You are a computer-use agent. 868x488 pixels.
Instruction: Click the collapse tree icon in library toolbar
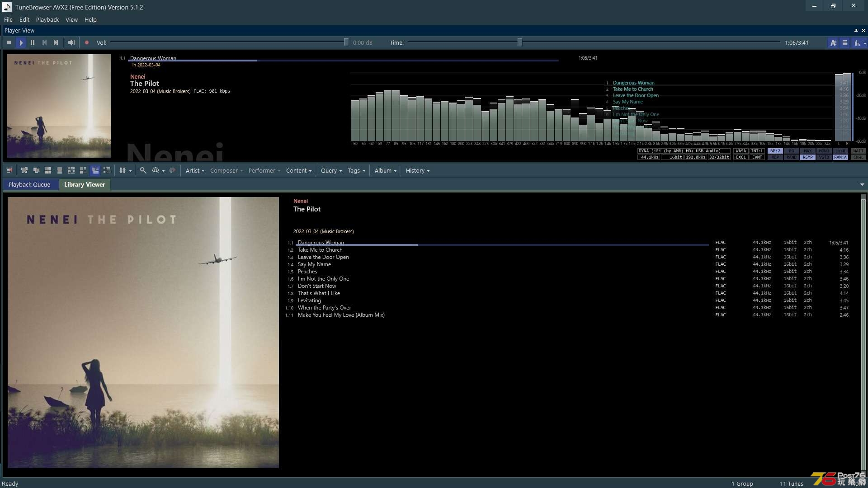pos(36,170)
